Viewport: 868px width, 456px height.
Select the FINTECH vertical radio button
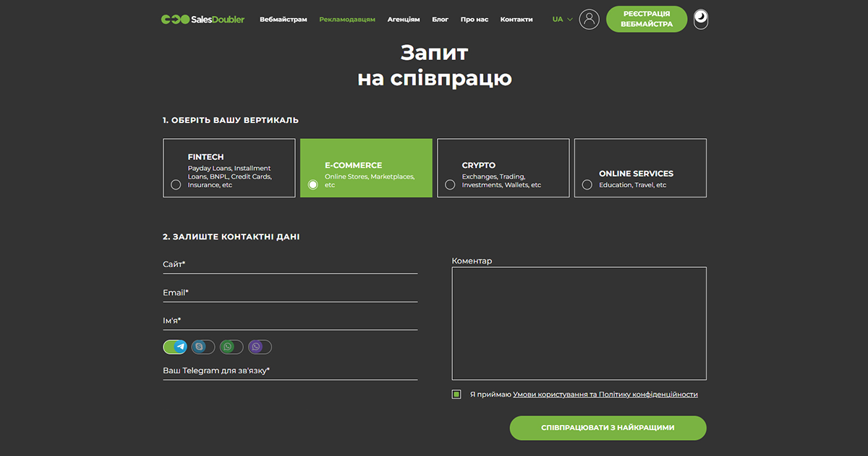pos(176,185)
